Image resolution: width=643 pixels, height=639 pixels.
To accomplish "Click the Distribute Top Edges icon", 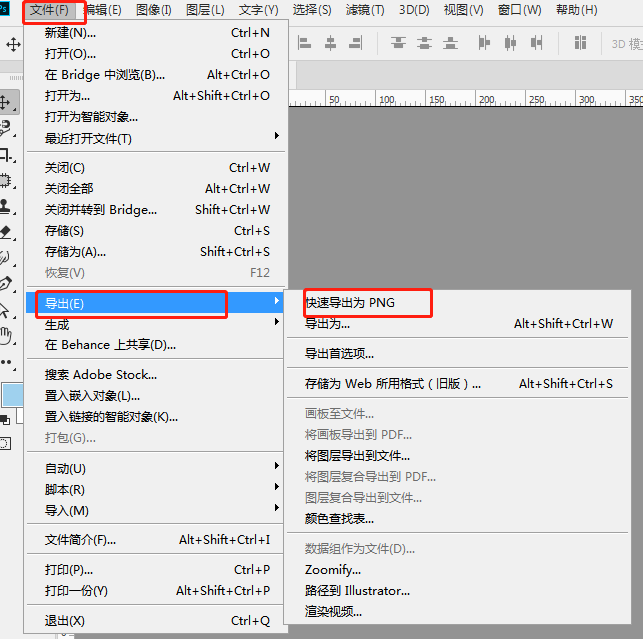I will (x=398, y=43).
